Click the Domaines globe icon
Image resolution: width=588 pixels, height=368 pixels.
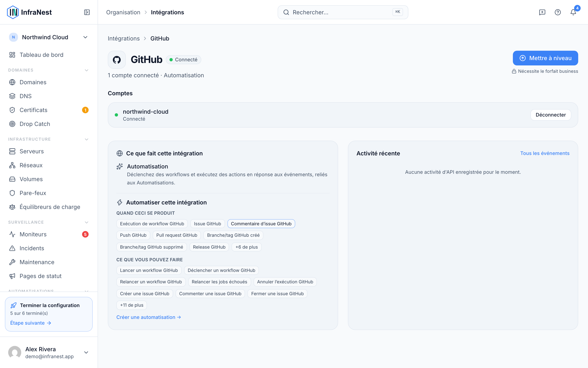tap(12, 82)
